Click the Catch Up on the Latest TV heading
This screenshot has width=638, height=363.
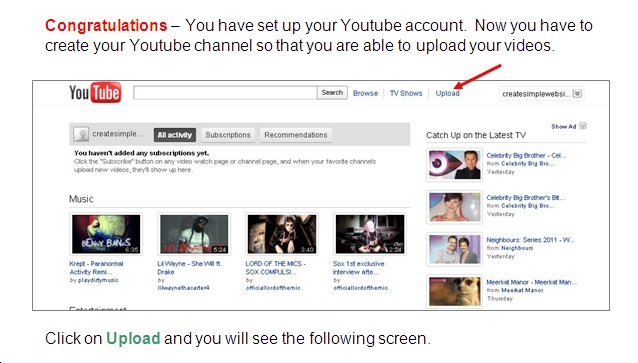pyautogui.click(x=476, y=135)
